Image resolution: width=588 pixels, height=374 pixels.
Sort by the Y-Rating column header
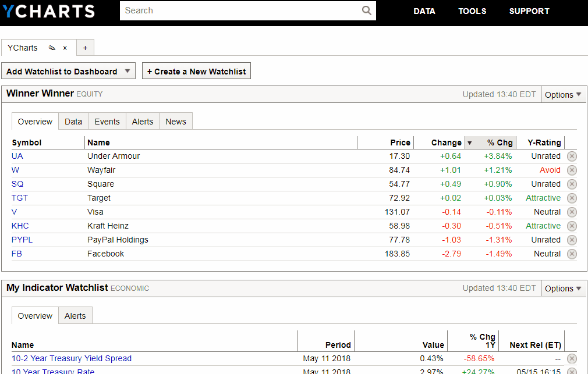[x=544, y=143]
